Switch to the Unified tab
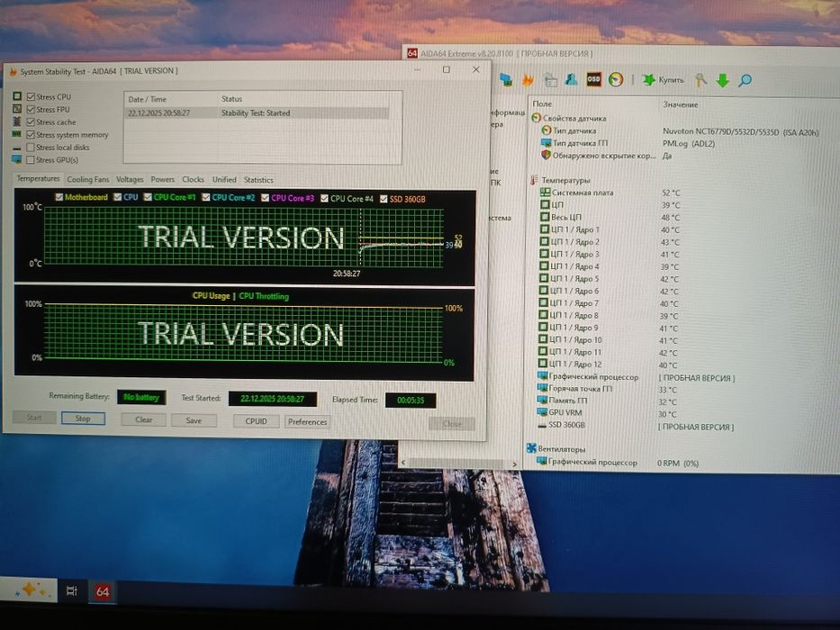Viewport: 840px width, 630px height. 224,179
